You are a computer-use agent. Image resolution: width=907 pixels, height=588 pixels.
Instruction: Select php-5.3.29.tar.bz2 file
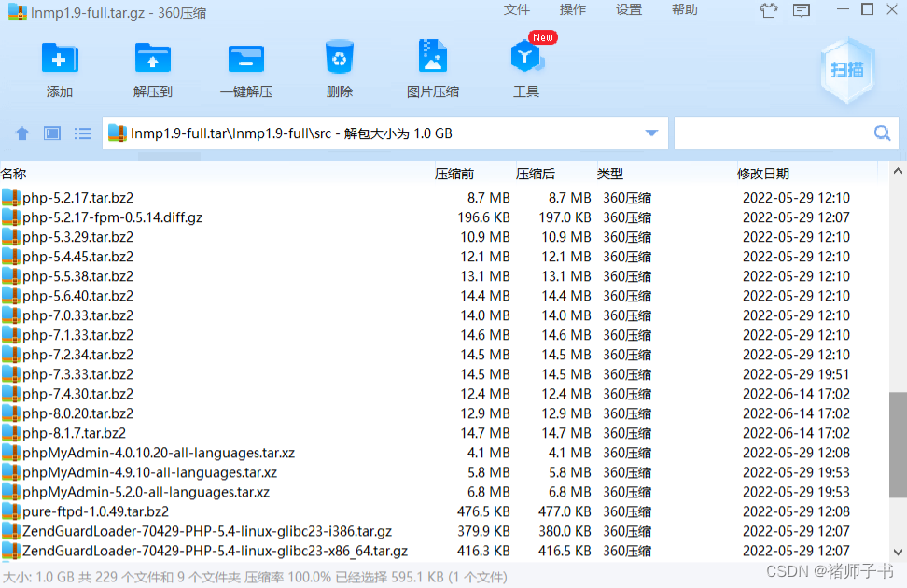(77, 237)
